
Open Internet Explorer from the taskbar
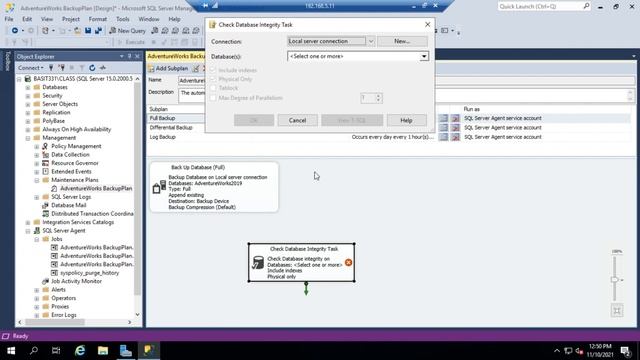coord(80,351)
